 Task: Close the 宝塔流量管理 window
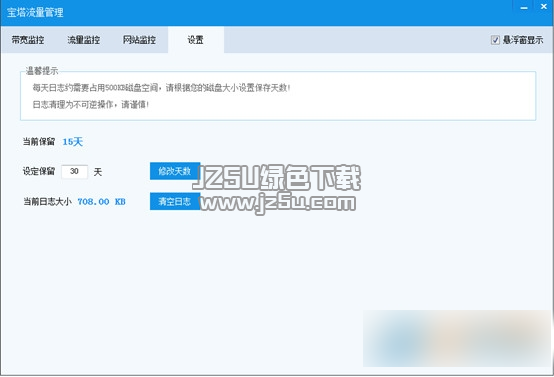click(544, 6)
